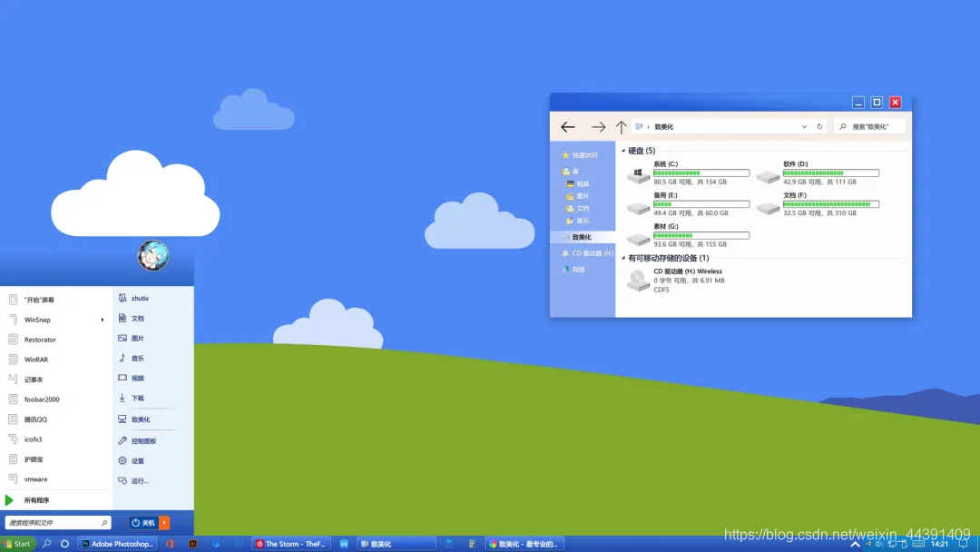Click the user avatar picture
The width and height of the screenshot is (980, 552).
pyautogui.click(x=153, y=255)
